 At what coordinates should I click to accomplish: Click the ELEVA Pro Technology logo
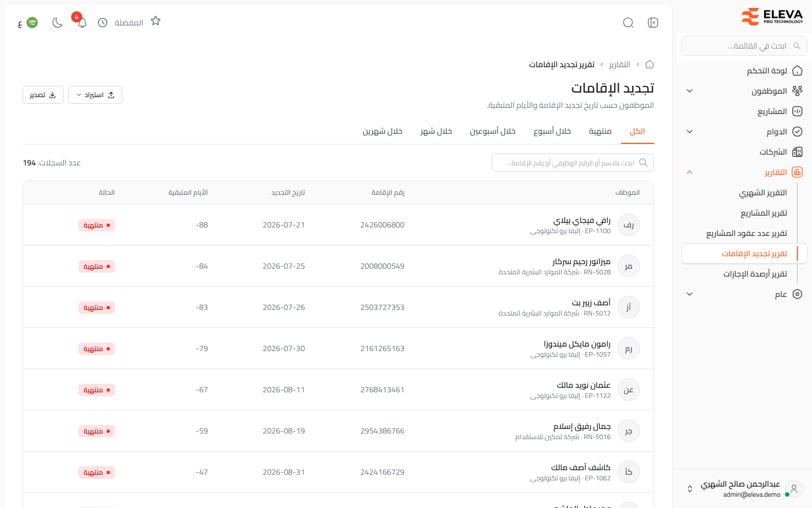point(772,17)
